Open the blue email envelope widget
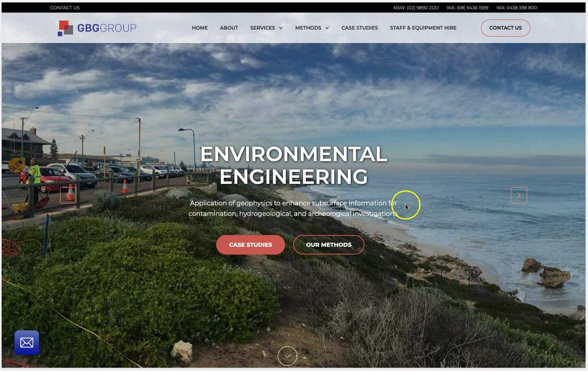Image resolution: width=588 pixels, height=371 pixels. [27, 343]
